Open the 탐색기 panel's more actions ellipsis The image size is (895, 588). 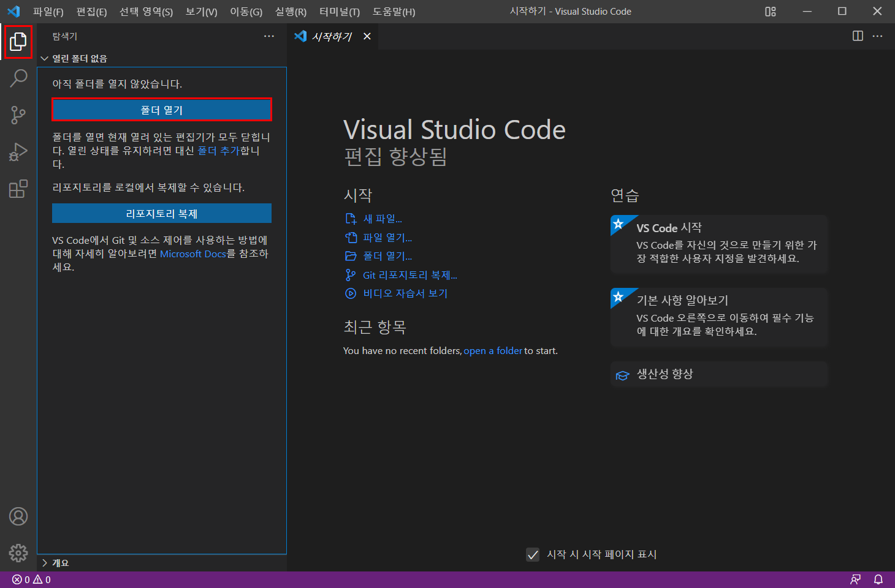pos(269,36)
